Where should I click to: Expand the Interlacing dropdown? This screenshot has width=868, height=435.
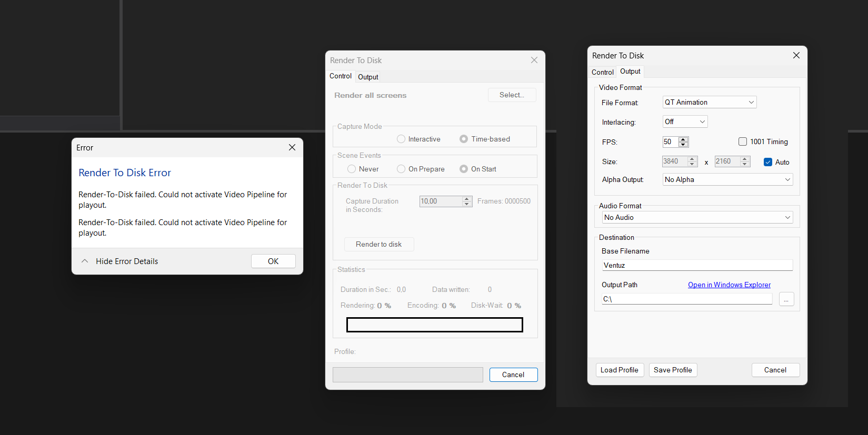click(685, 122)
